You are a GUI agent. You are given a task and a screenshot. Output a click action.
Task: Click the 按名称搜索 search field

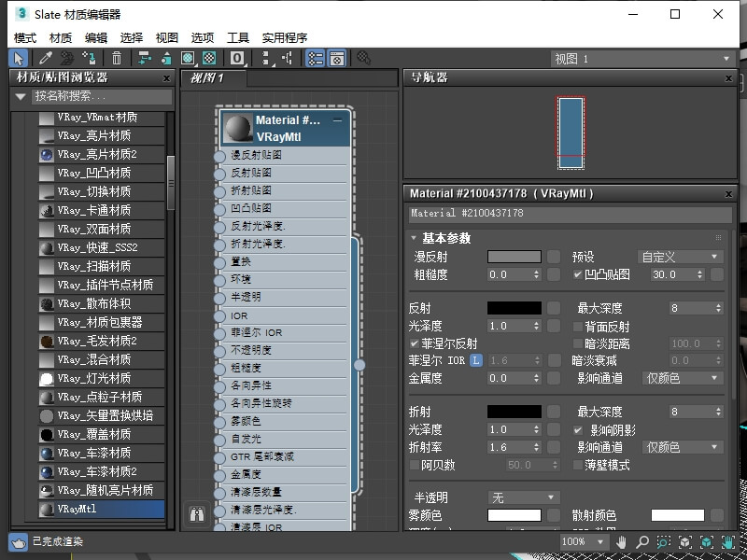[102, 97]
